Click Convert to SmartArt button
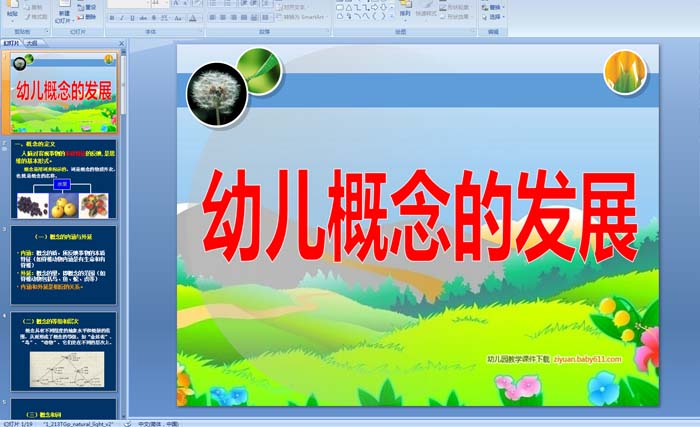This screenshot has width=700, height=427. point(303,17)
